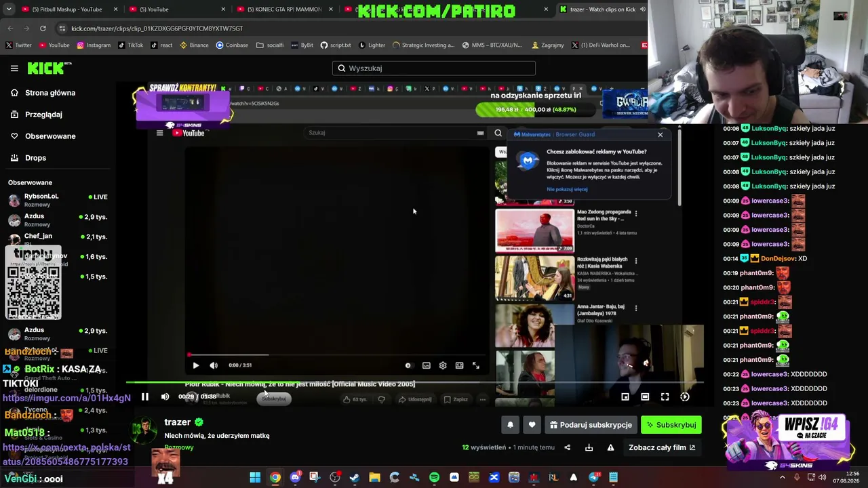Open options for Rozkwitają pąki video

635,261
